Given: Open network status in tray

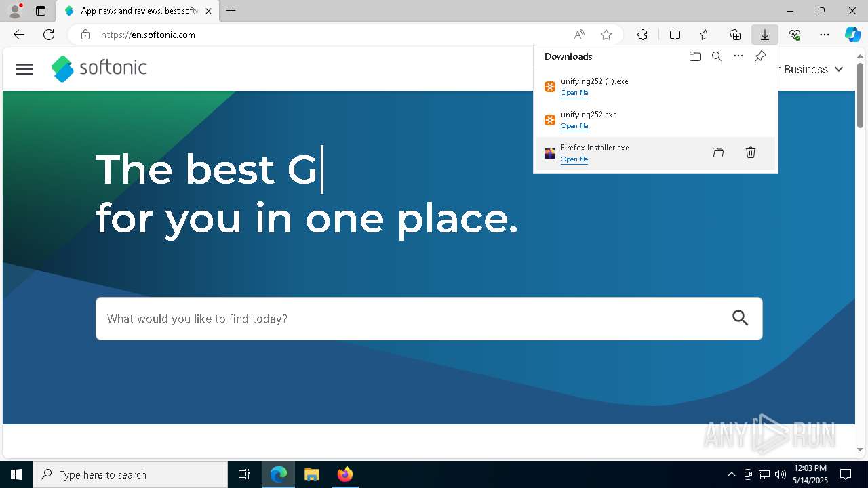Looking at the screenshot, I should (x=764, y=474).
